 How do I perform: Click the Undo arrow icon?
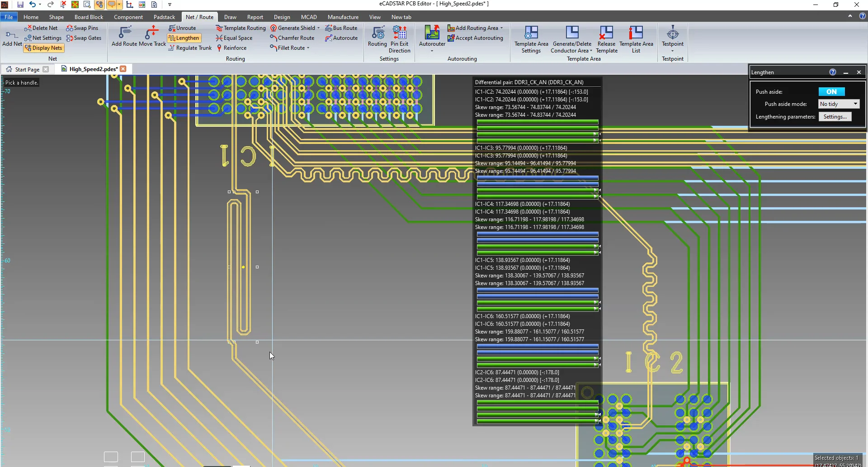tap(33, 5)
